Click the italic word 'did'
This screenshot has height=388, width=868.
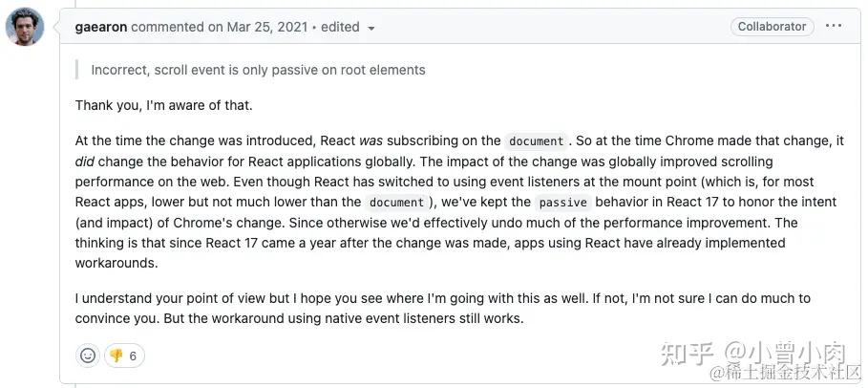(x=84, y=162)
